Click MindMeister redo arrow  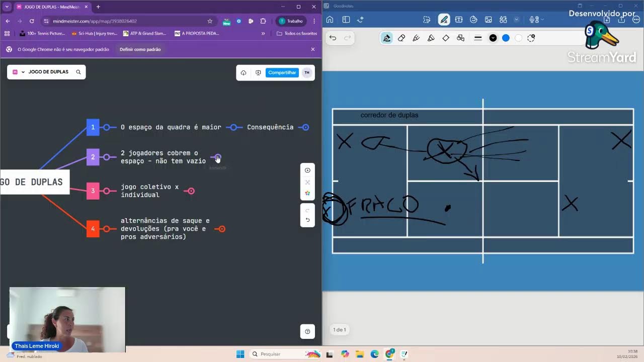click(x=307, y=210)
